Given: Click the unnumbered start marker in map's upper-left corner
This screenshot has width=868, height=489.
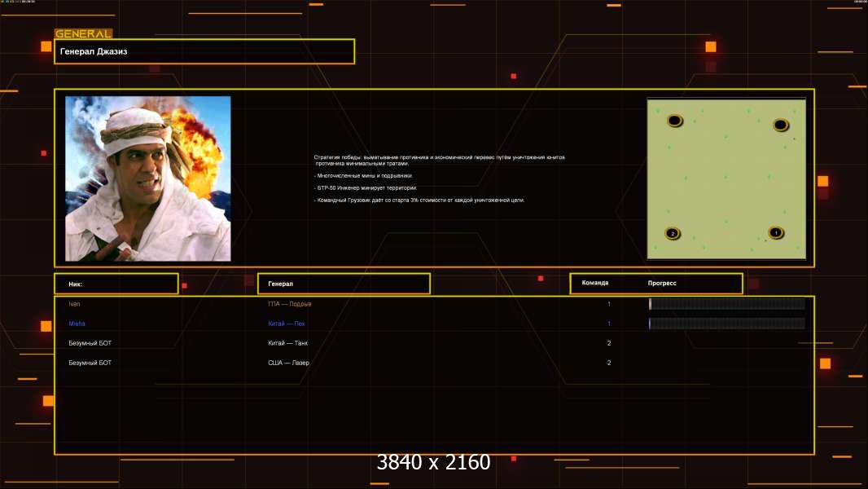Looking at the screenshot, I should coord(675,120).
